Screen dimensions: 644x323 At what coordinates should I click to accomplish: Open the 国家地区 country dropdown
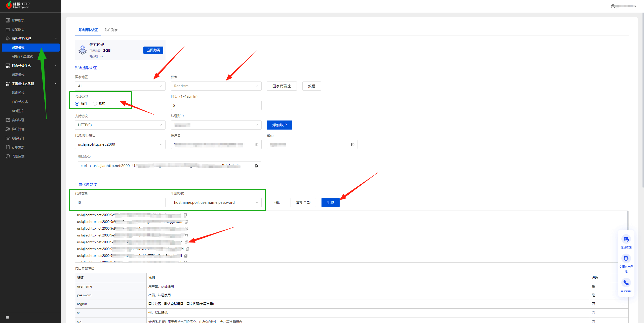pyautogui.click(x=120, y=86)
